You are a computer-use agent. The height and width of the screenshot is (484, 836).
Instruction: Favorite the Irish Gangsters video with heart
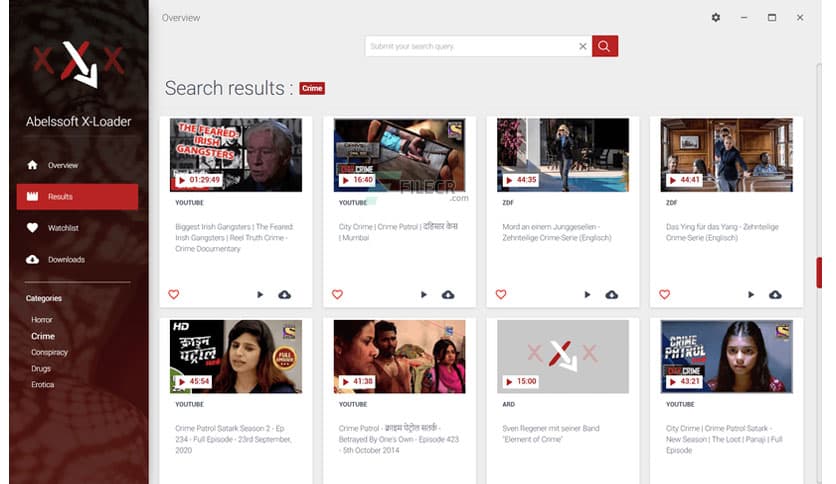(173, 295)
